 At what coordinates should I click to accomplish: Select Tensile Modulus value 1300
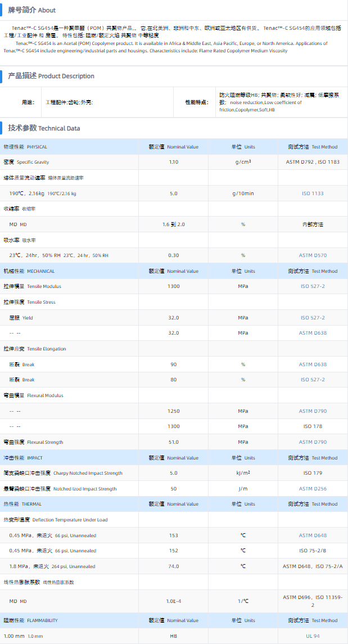pyautogui.click(x=174, y=286)
